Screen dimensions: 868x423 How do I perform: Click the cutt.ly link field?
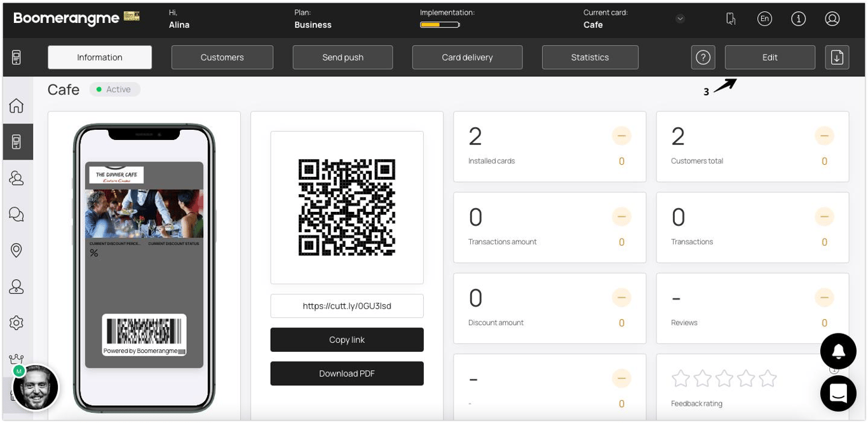pyautogui.click(x=347, y=306)
